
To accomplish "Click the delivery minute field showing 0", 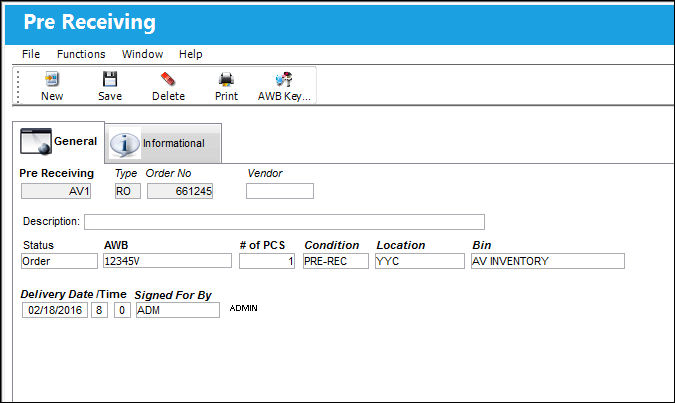I will [122, 310].
